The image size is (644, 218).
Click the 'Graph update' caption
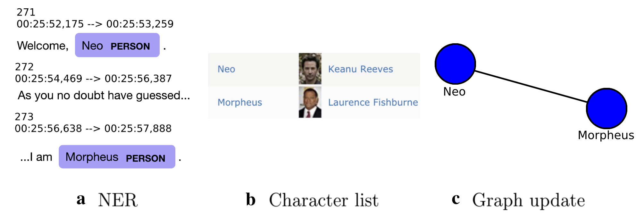529,201
